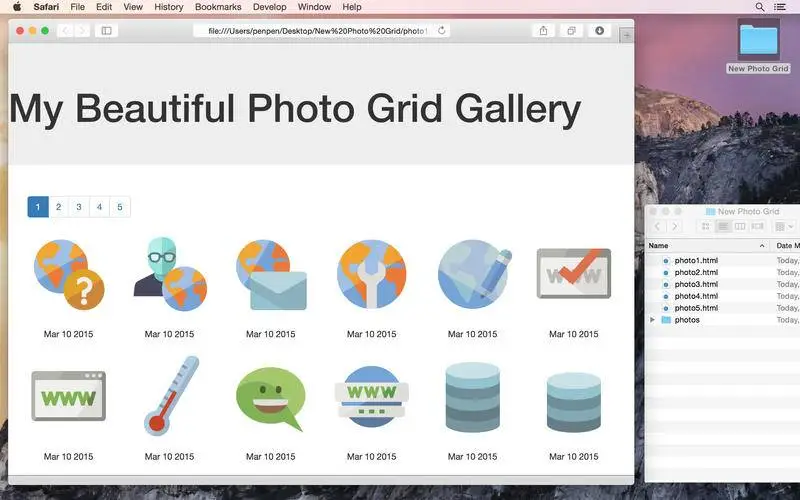Image resolution: width=800 pixels, height=500 pixels.
Task: Go to gallery page 3
Action: (x=79, y=207)
